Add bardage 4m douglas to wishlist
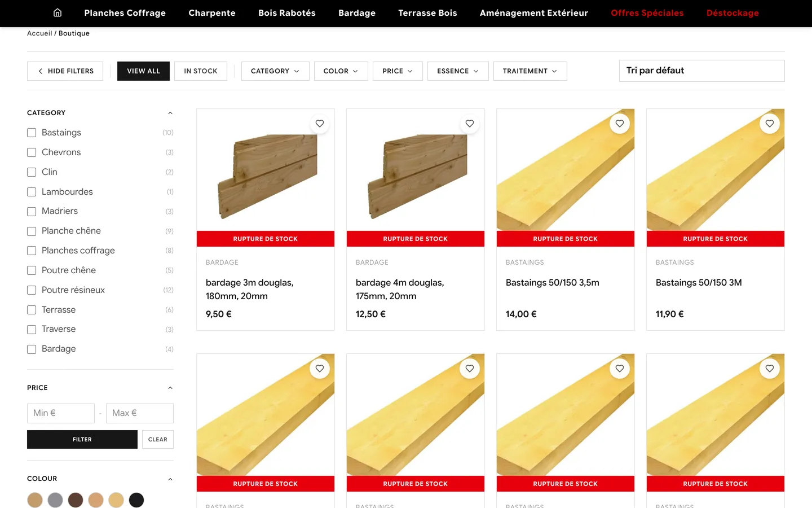 (x=470, y=124)
